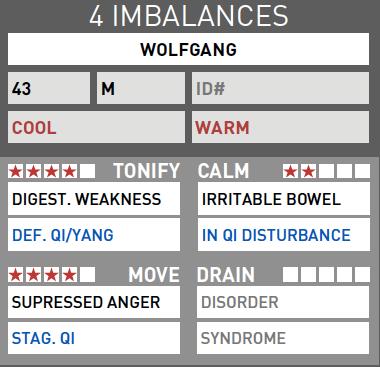This screenshot has height=367, width=380.
Task: Toggle the first empty box in DRAIN rating
Action: click(x=290, y=275)
